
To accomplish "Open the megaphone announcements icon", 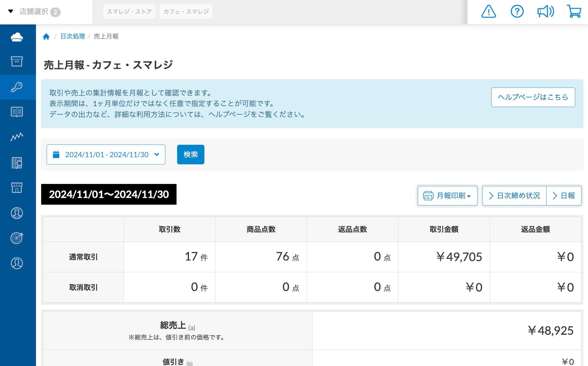I will [545, 12].
